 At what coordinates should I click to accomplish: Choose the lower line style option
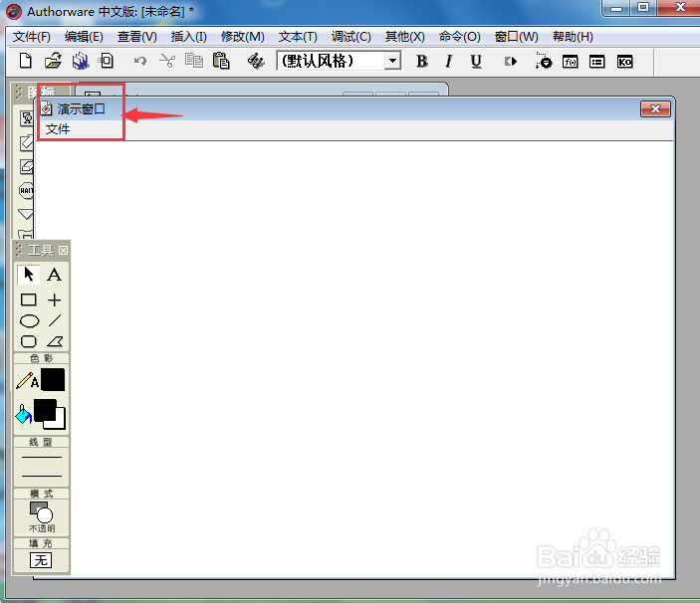click(x=42, y=476)
